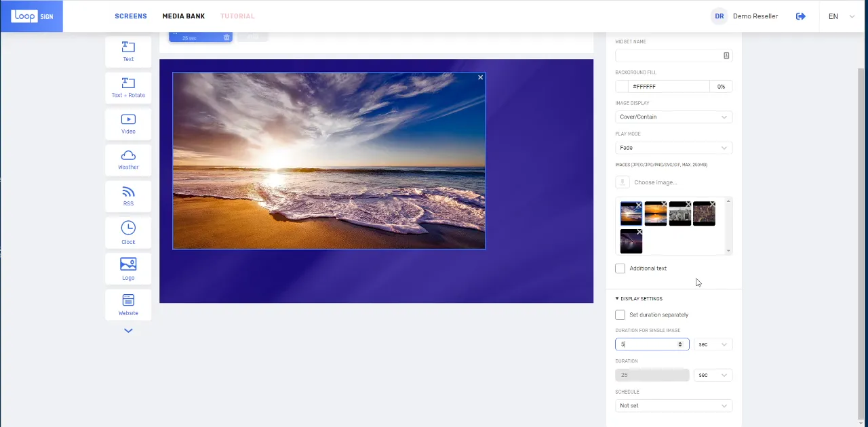Click the background fill opacity field
This screenshot has height=427, width=868.
721,87
